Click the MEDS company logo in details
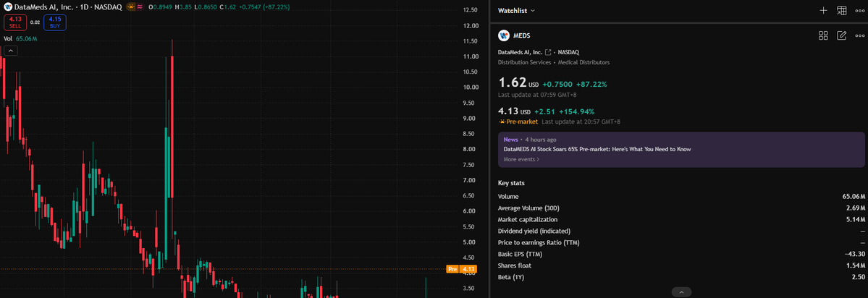The image size is (868, 298). (504, 35)
